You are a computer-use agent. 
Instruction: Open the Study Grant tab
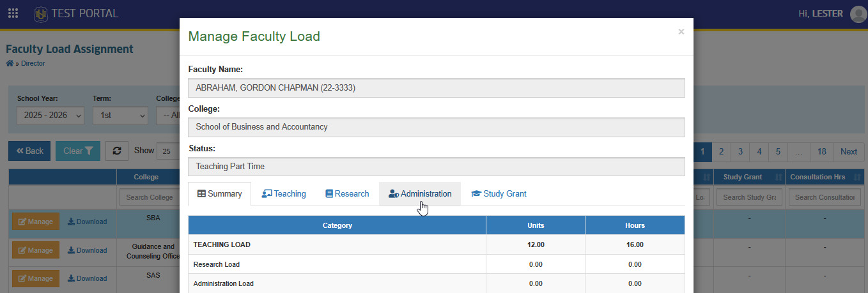(x=499, y=194)
